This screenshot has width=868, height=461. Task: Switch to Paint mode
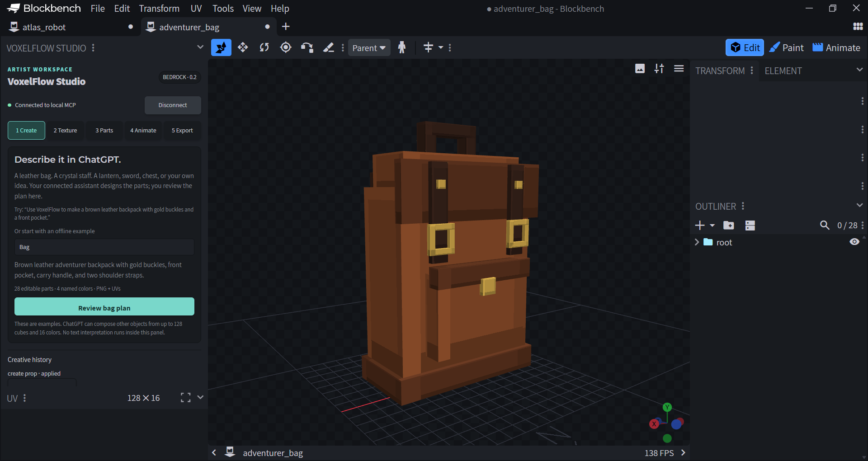[787, 47]
